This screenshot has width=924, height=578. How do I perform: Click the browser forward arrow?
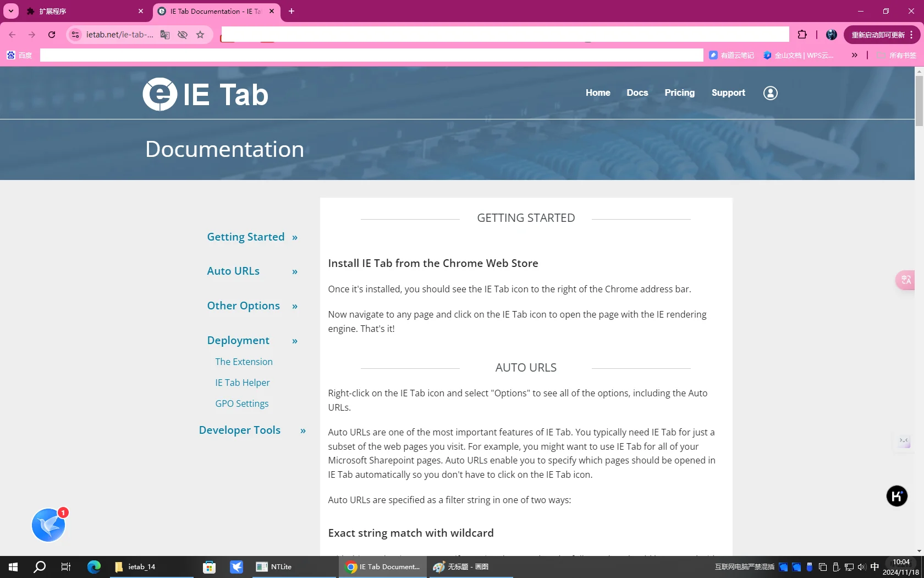32,35
